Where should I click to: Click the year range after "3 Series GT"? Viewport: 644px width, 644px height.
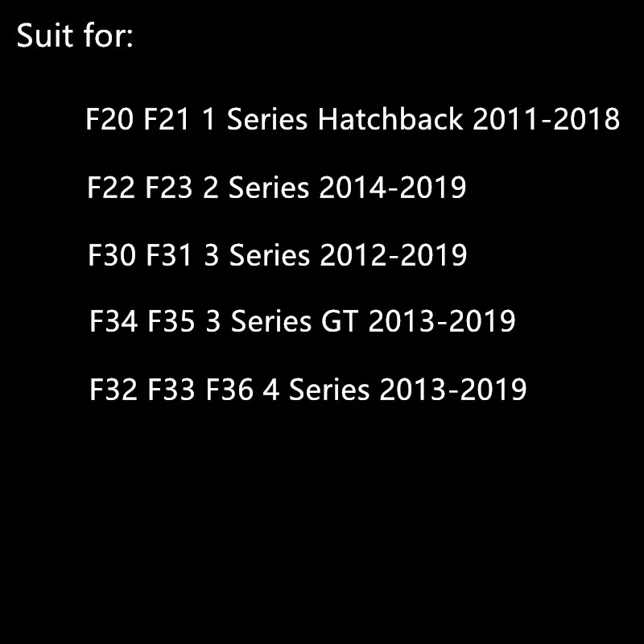(442, 322)
